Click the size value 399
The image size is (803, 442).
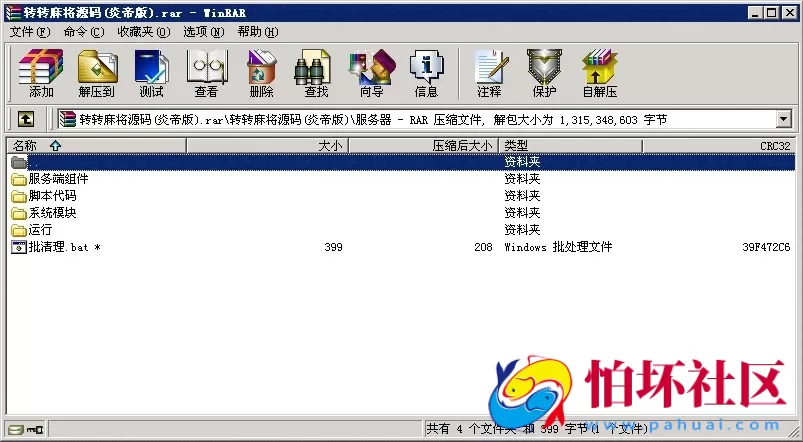(x=333, y=247)
